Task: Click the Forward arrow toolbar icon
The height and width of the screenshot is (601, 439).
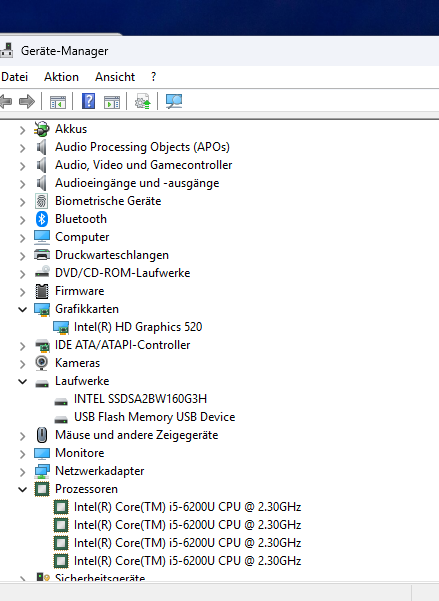Action: (26, 102)
